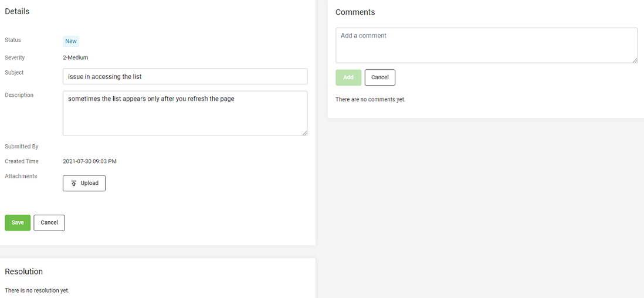Click the Submitted By label

(x=21, y=146)
